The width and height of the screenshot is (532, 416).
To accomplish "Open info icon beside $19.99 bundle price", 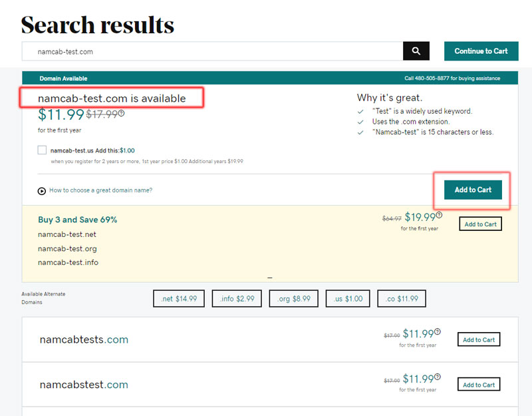I will click(439, 215).
